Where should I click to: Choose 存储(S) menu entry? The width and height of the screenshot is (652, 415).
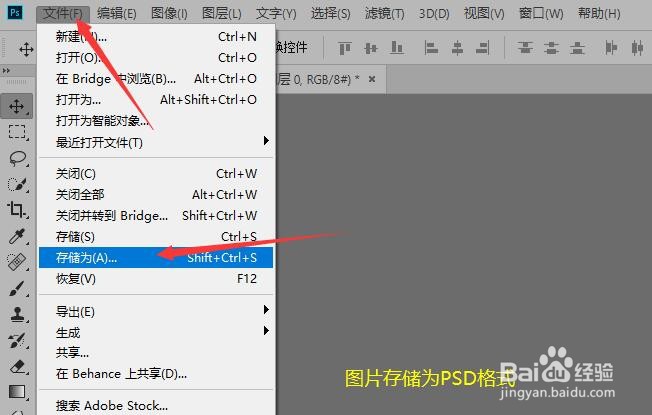tap(156, 237)
